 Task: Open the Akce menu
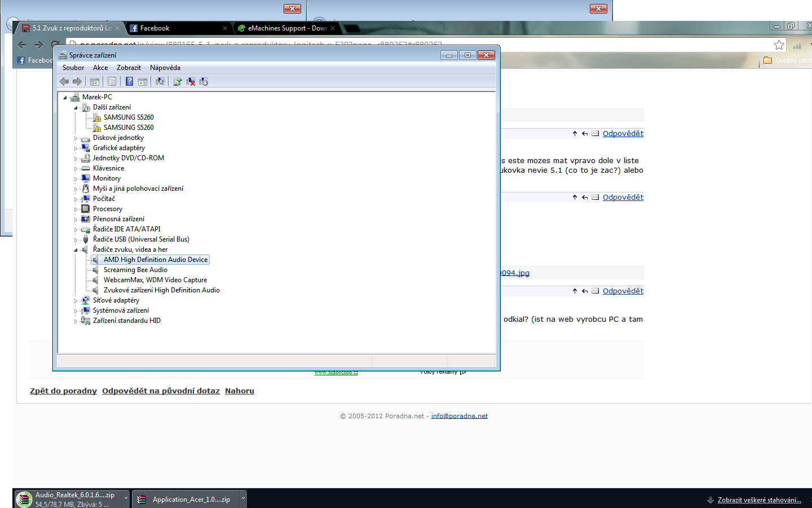[100, 68]
